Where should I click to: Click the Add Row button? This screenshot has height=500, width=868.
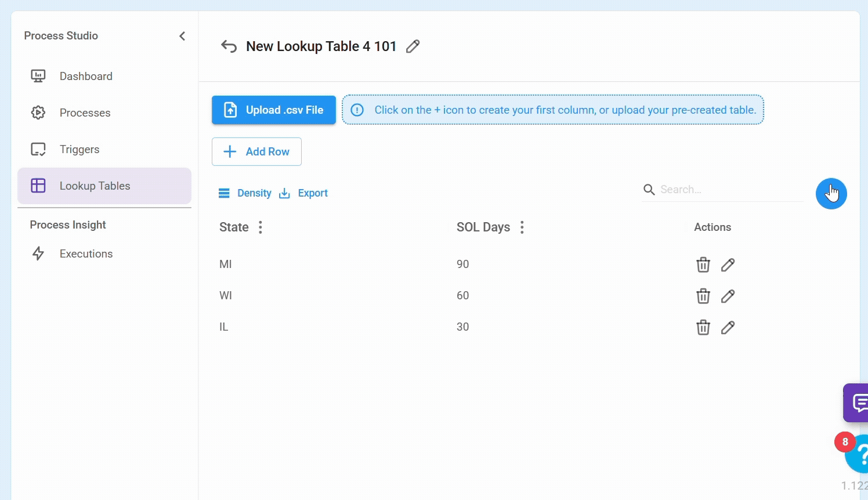coord(256,152)
